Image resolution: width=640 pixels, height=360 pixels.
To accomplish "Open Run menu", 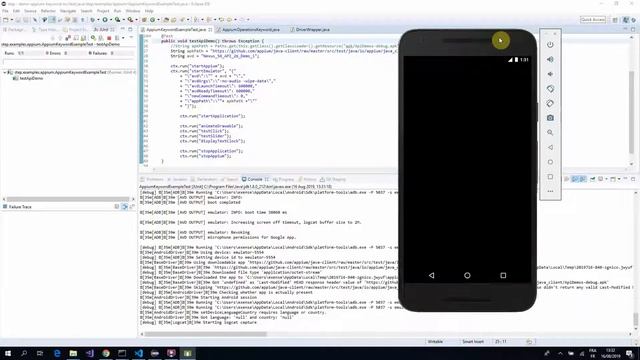I will tap(117, 11).
